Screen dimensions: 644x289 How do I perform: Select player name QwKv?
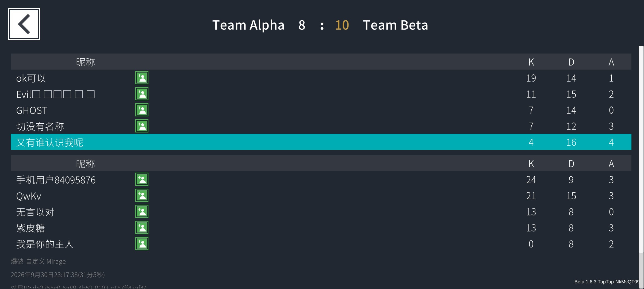tap(29, 196)
